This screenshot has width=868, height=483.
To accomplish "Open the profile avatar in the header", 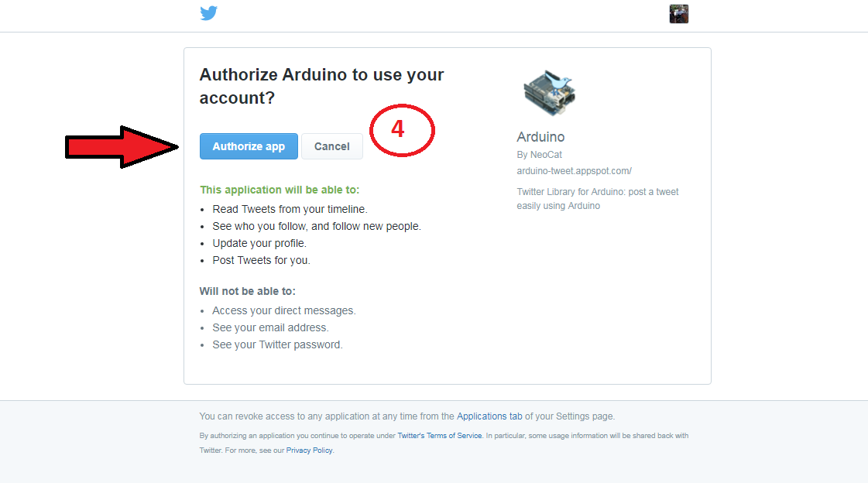I will 678,14.
